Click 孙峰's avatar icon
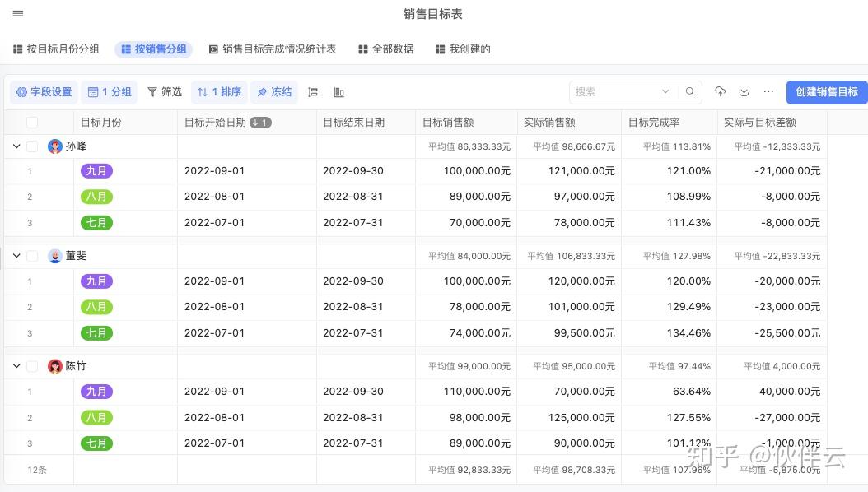Viewport: 868px width, 492px height. click(x=55, y=146)
